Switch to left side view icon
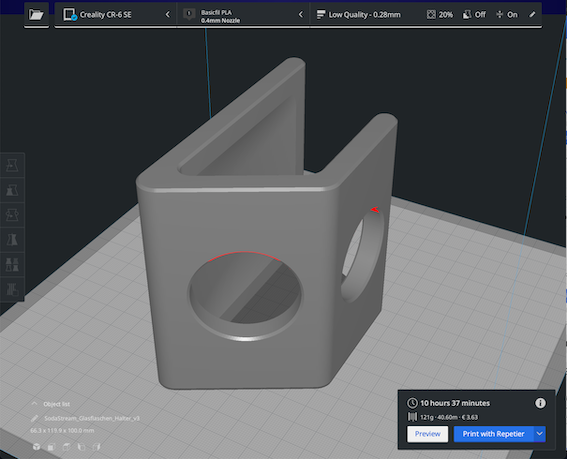The height and width of the screenshot is (459, 567). coord(81,447)
